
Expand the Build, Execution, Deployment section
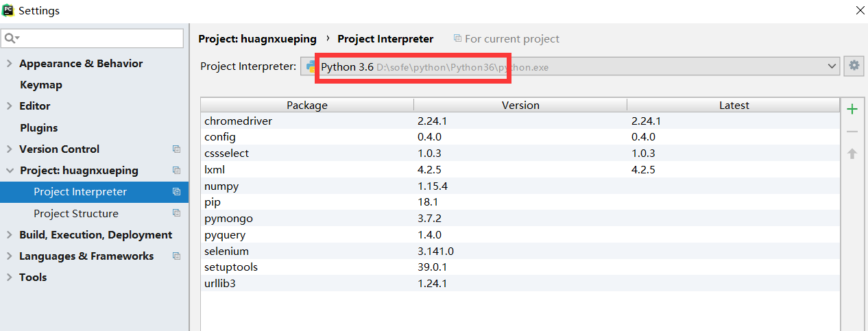pos(9,235)
